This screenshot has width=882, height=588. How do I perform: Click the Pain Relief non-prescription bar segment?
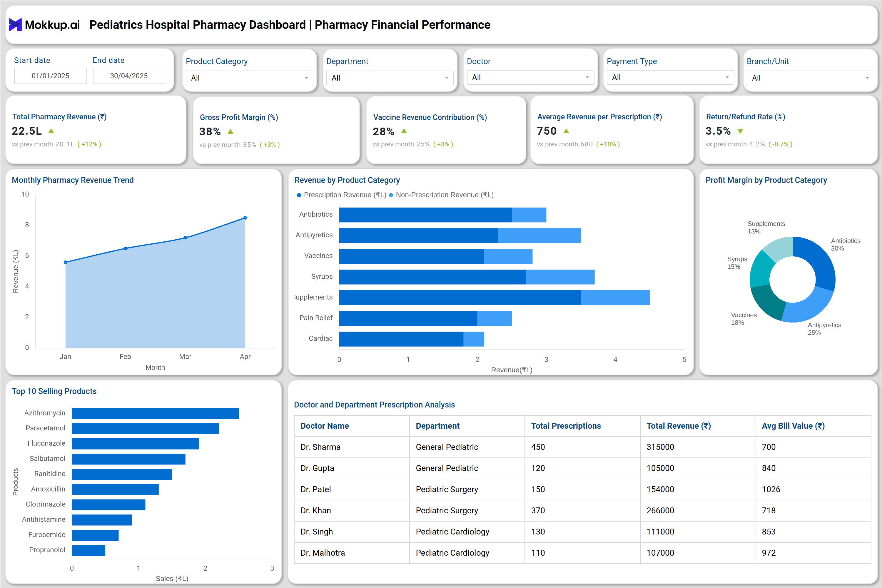[494, 318]
